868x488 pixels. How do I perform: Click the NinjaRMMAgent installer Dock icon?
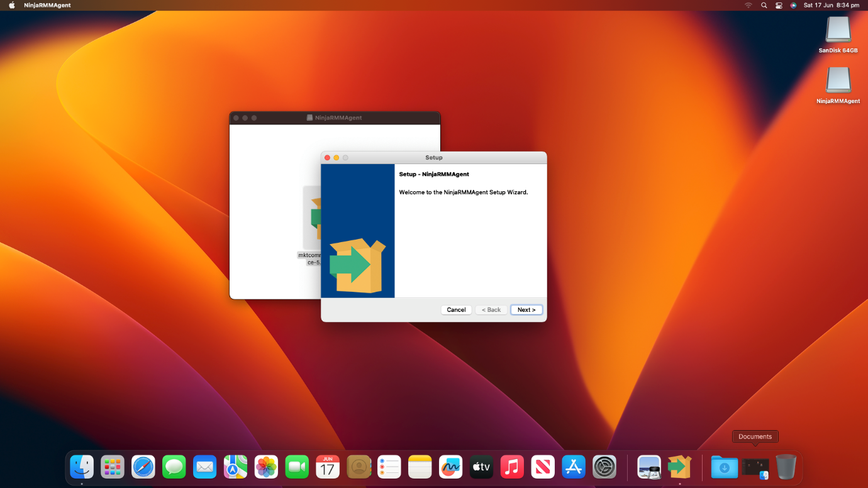(x=680, y=467)
